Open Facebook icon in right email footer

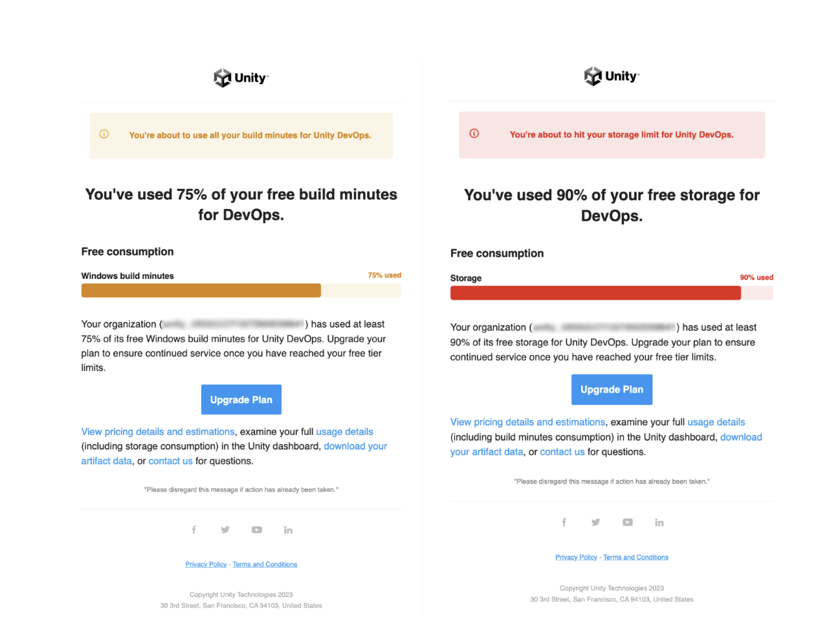(x=564, y=522)
